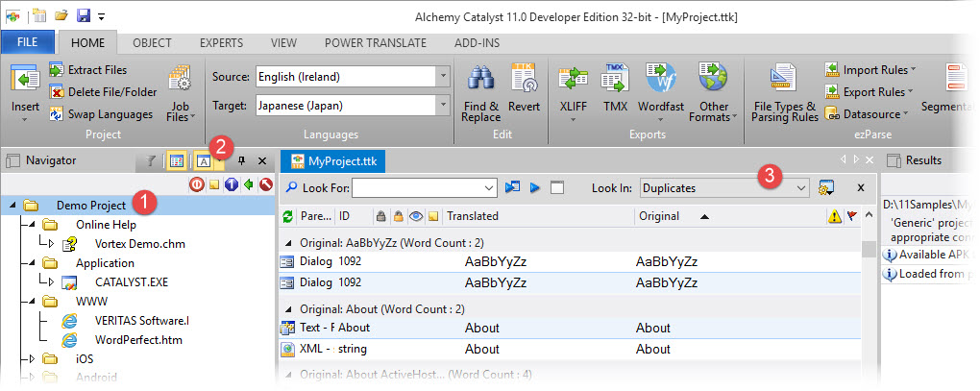This screenshot has width=980, height=391.
Task: Expand the CATALYST.EXE node
Action: click(51, 282)
